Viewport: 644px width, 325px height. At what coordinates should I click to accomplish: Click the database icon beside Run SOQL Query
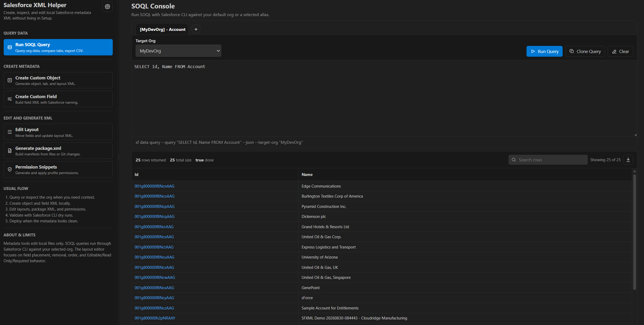pyautogui.click(x=10, y=47)
